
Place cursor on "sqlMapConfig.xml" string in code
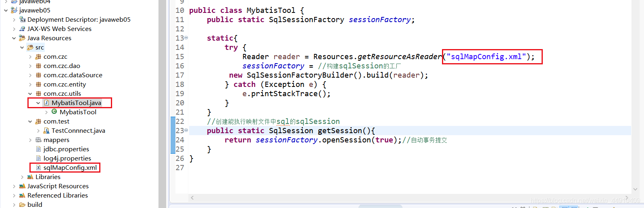(486, 57)
